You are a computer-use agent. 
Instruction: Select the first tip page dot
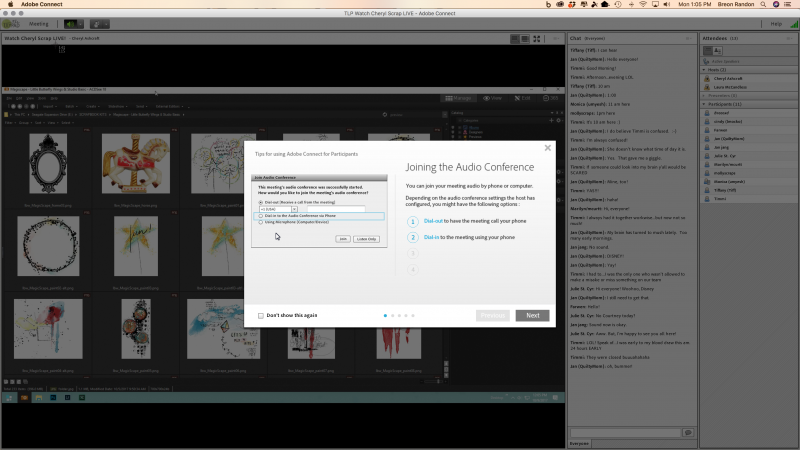tap(385, 315)
